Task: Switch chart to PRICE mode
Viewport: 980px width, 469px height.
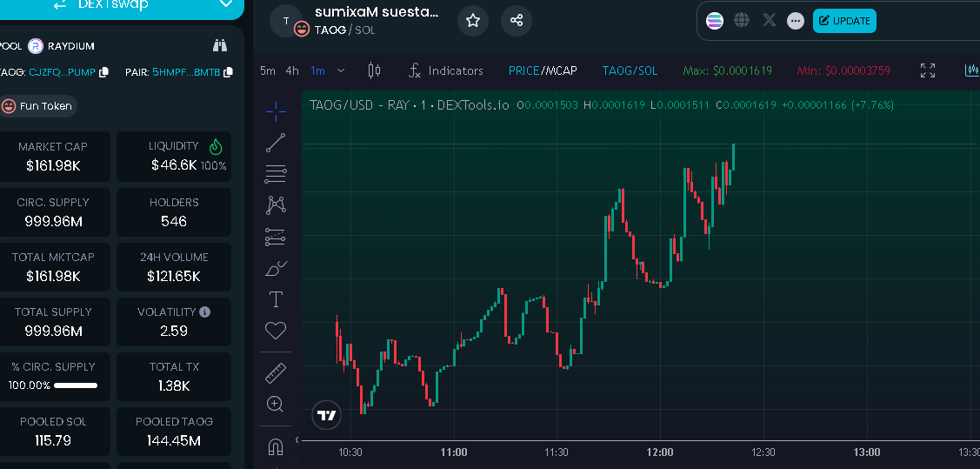Action: (x=523, y=70)
